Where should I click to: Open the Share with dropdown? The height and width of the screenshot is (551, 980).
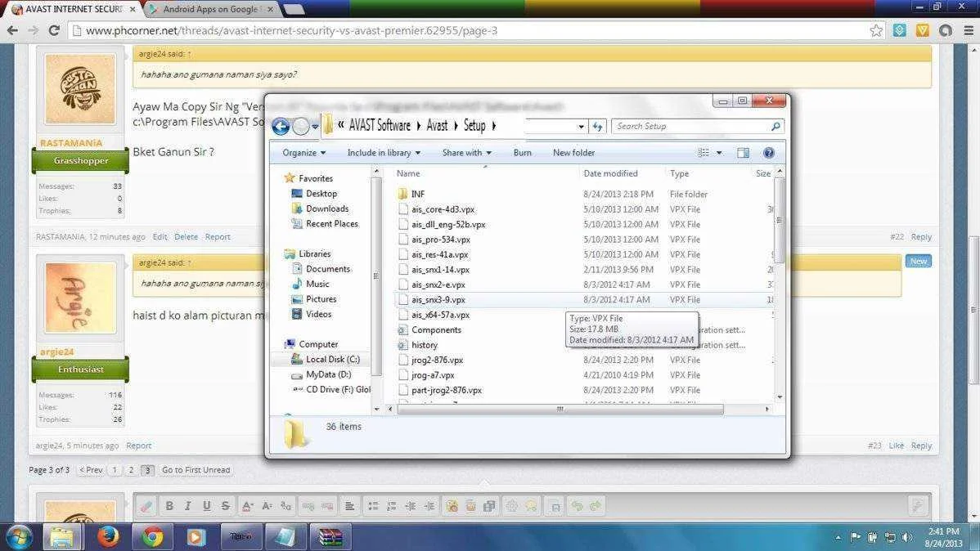click(x=467, y=153)
